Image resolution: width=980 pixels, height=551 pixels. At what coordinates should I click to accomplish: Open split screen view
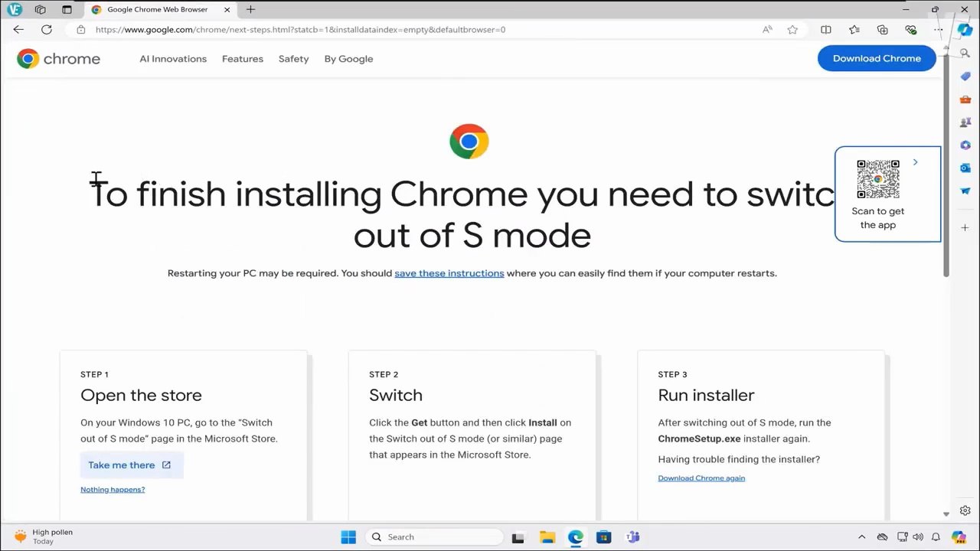pos(825,30)
